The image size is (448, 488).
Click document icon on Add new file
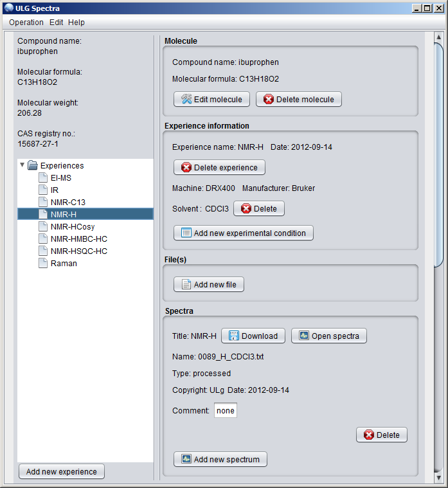click(x=186, y=284)
